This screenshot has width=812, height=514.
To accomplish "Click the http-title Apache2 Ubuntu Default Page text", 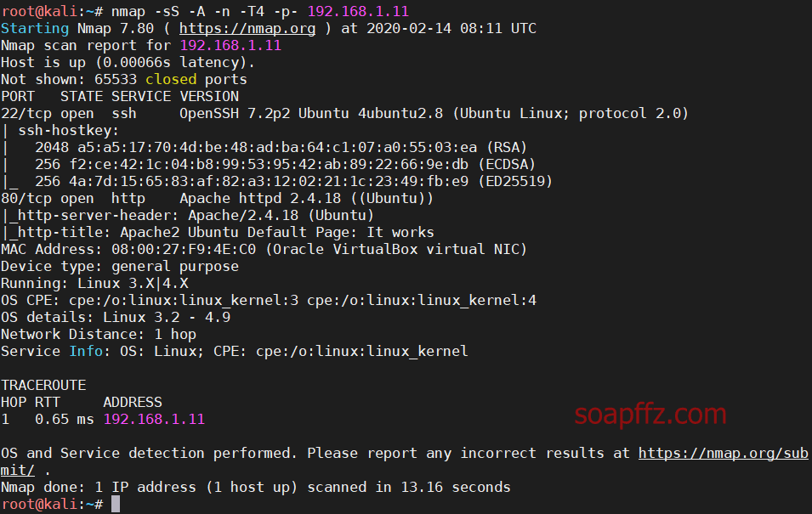I will click(277, 233).
